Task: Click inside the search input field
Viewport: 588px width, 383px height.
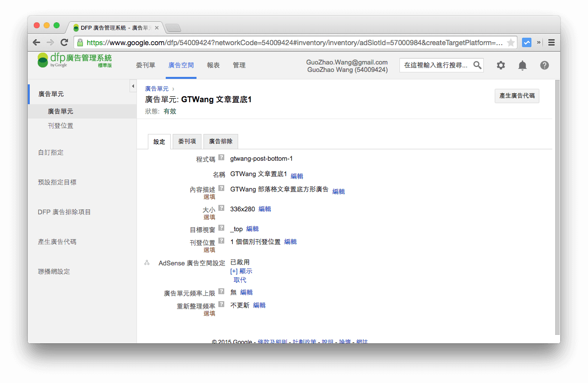Action: click(x=437, y=65)
